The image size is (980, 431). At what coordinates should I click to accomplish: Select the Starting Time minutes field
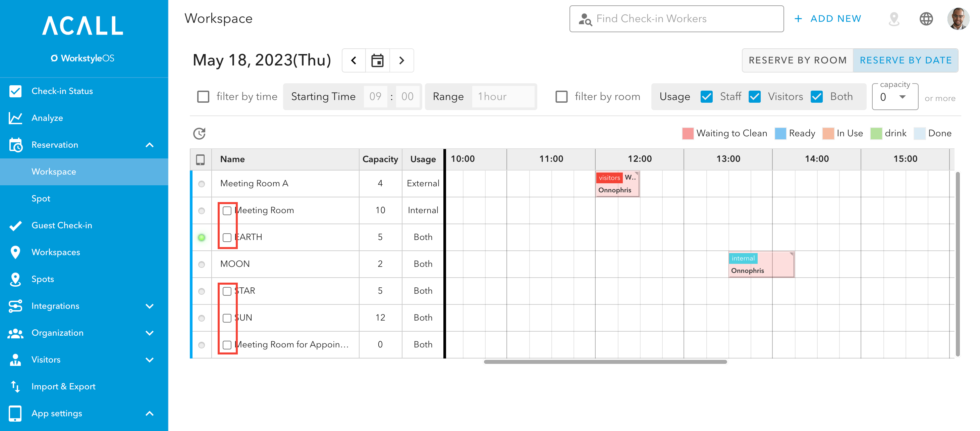[407, 97]
